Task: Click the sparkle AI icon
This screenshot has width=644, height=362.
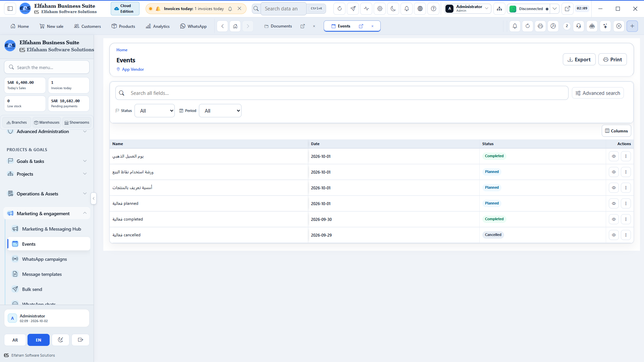Action: click(x=605, y=26)
